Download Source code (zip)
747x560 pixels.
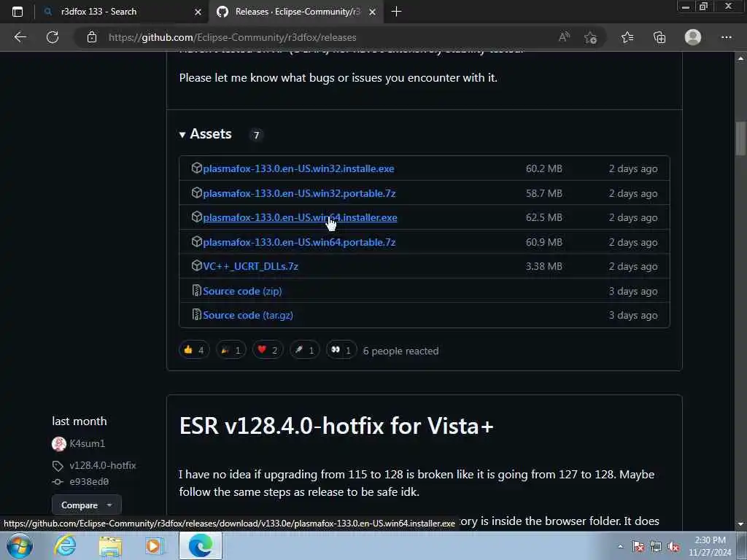242,291
